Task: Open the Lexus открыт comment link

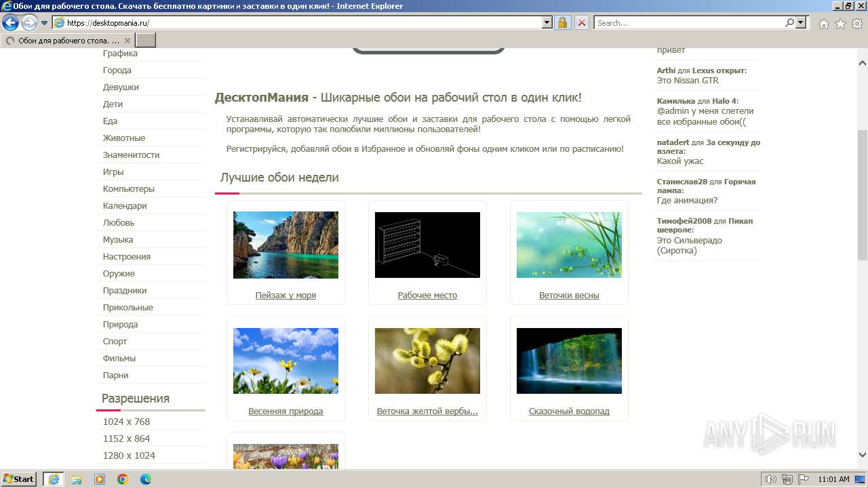Action: (719, 70)
